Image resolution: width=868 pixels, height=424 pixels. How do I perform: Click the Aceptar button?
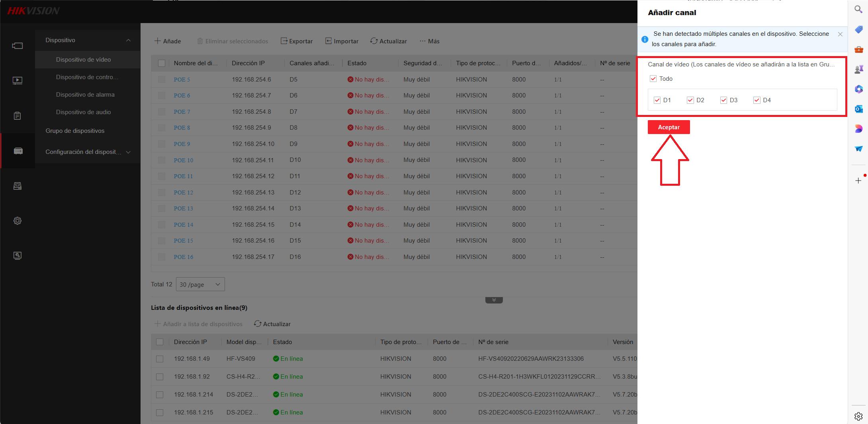669,127
